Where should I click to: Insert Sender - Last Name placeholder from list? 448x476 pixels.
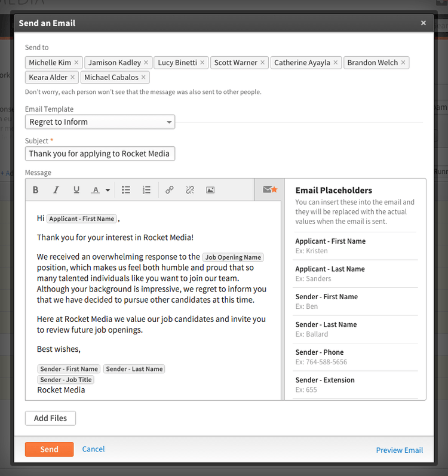(355, 329)
